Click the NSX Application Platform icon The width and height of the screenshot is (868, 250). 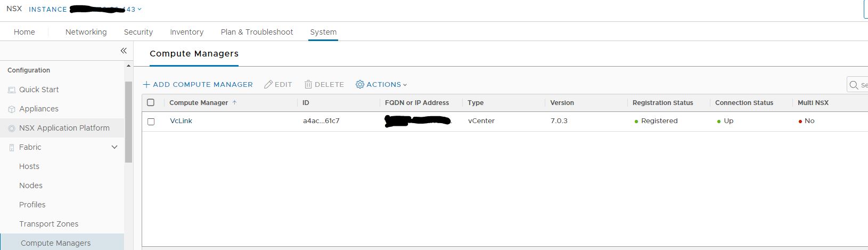[12, 128]
